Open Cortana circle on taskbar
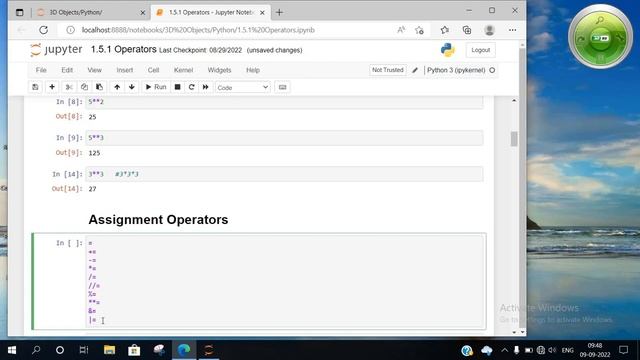This screenshot has height=360, width=640. 60,350
